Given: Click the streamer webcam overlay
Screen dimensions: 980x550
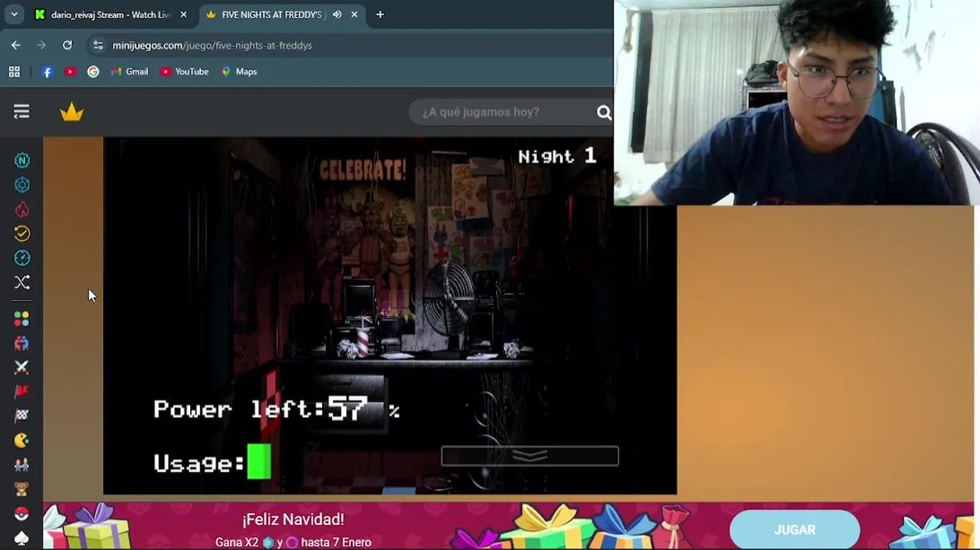Looking at the screenshot, I should (x=797, y=102).
